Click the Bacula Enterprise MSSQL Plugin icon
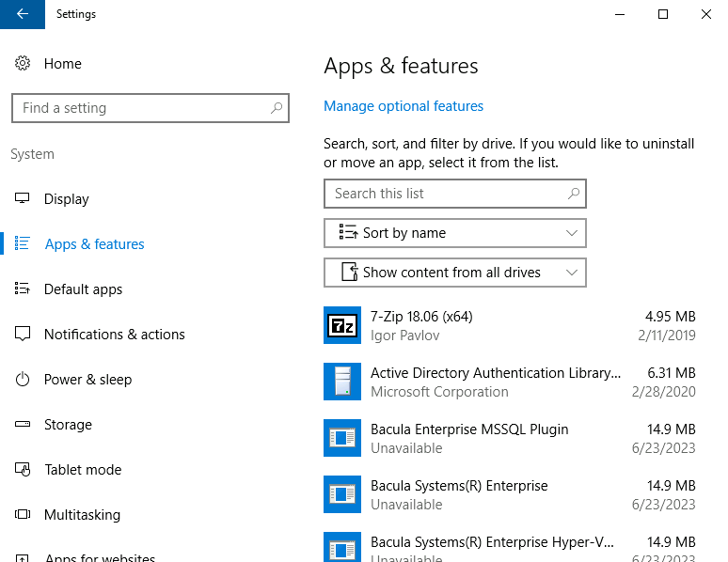The width and height of the screenshot is (728, 562). (x=340, y=438)
